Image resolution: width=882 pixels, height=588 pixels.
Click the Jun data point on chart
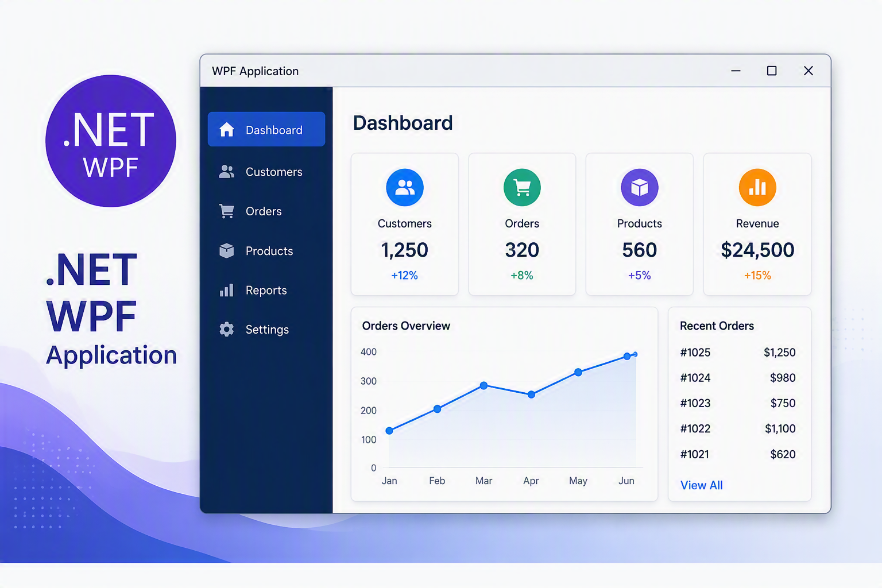click(x=627, y=356)
